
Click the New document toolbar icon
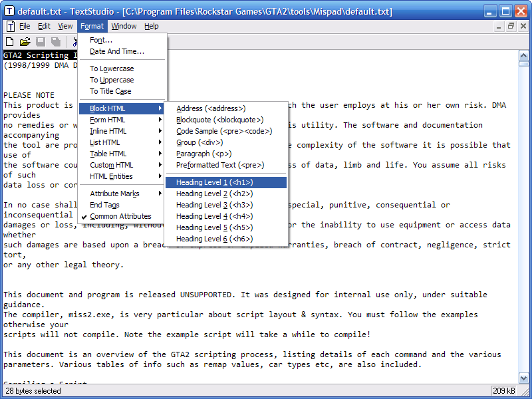pyautogui.click(x=10, y=42)
